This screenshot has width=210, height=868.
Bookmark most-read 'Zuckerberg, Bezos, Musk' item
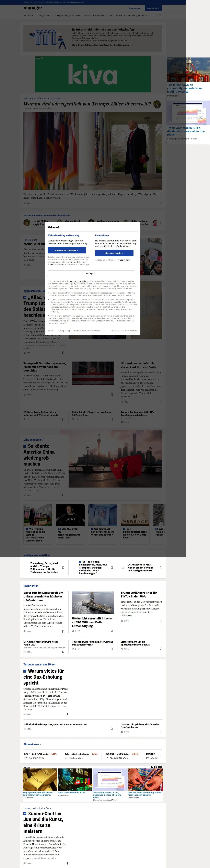(x=63, y=568)
